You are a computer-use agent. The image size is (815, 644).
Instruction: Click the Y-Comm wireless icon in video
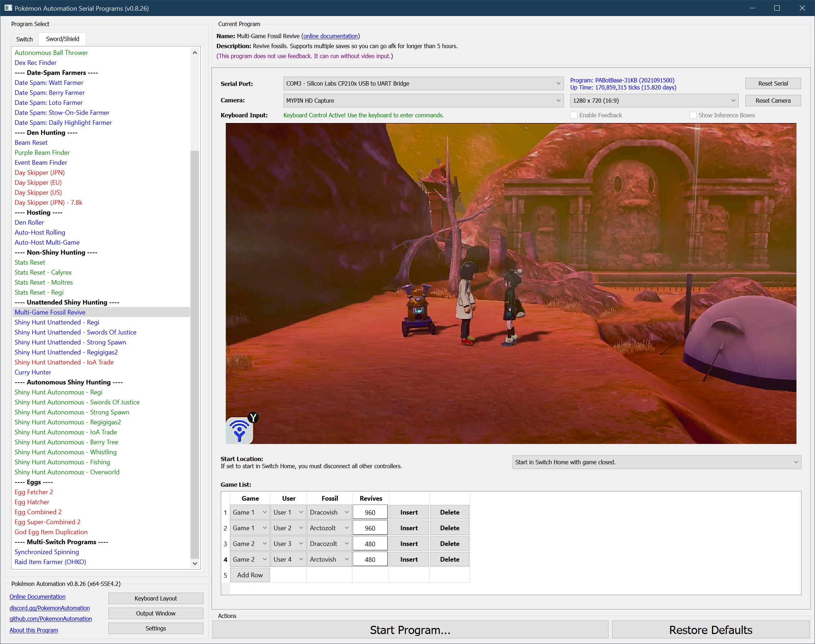(x=239, y=431)
